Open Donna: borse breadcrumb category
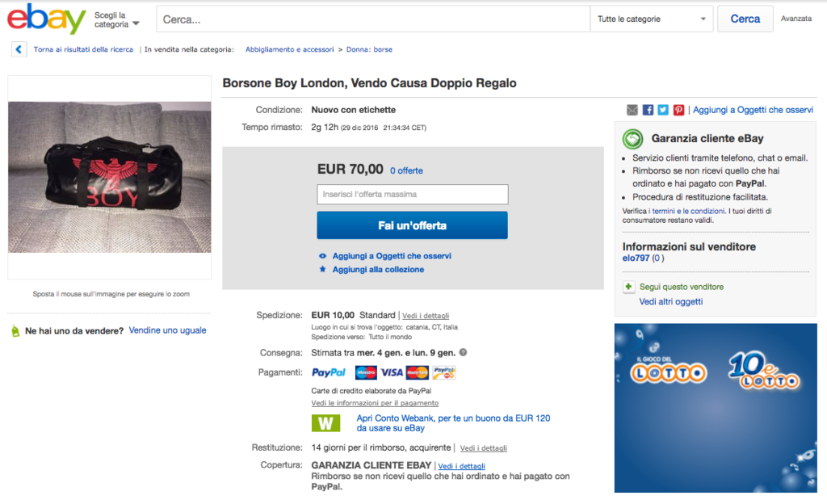The image size is (827, 504). click(369, 49)
